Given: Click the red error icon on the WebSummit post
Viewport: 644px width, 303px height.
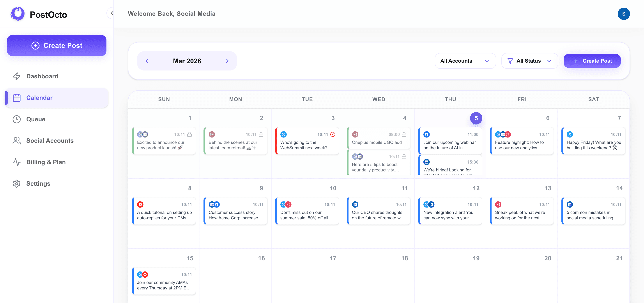Looking at the screenshot, I should coord(333,134).
